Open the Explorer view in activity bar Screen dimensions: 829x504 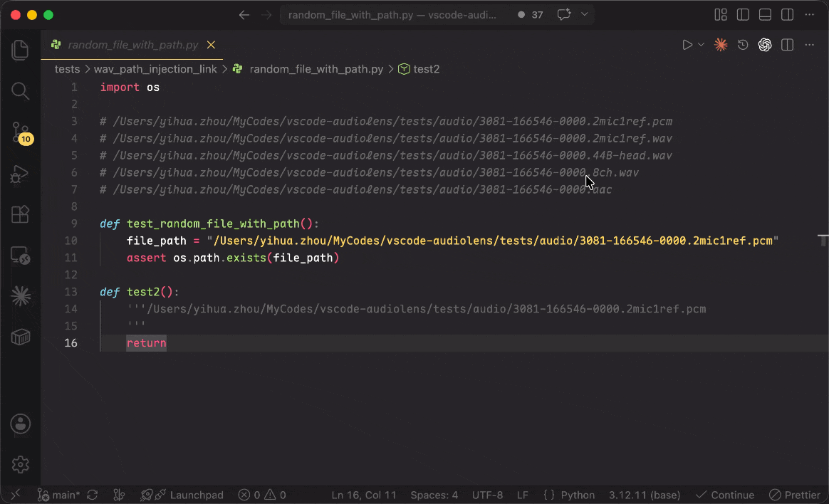click(x=20, y=51)
